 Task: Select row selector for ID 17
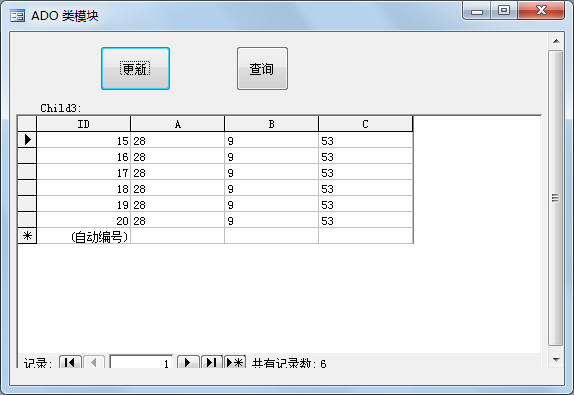[27, 172]
